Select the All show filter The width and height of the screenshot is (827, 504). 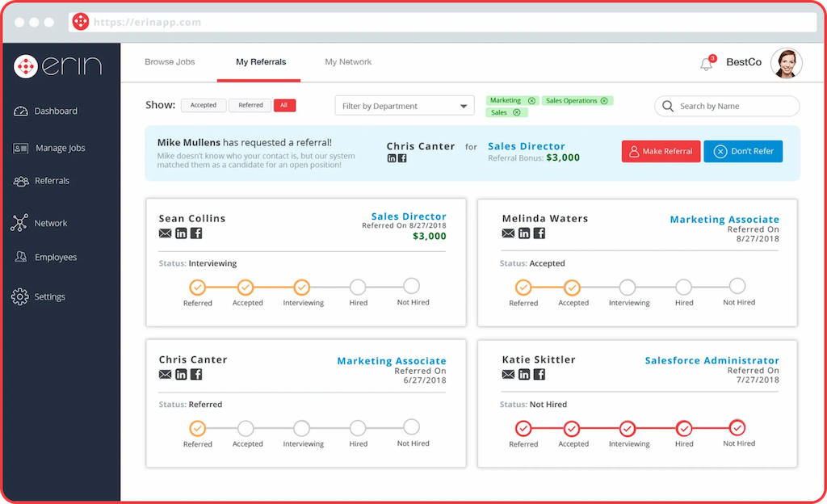(284, 105)
